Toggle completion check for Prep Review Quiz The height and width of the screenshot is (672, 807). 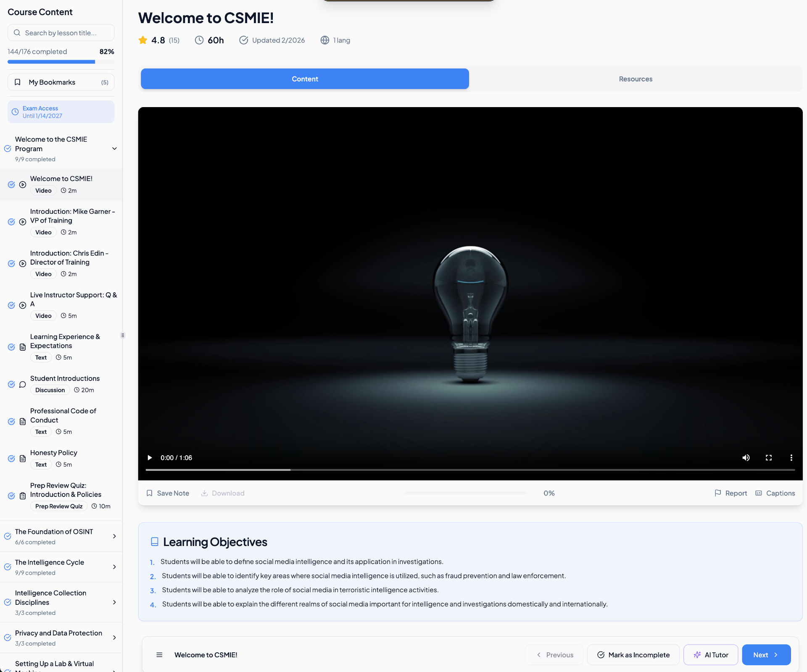11,496
